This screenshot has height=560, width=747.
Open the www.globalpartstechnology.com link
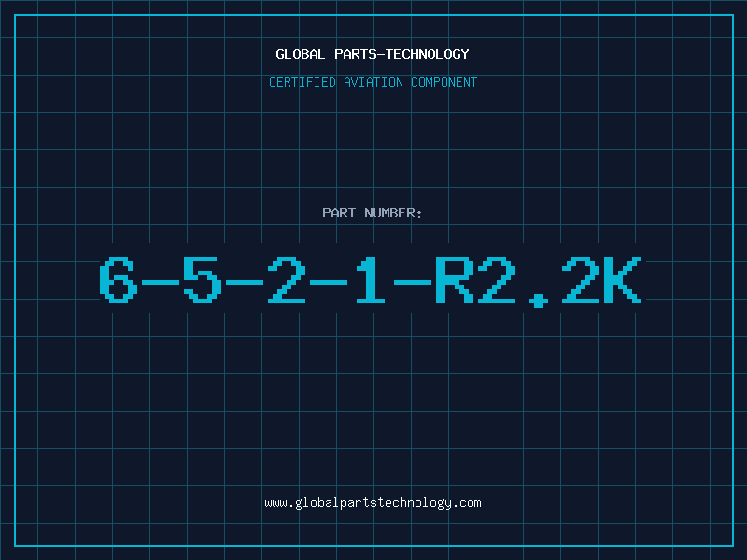(x=373, y=503)
